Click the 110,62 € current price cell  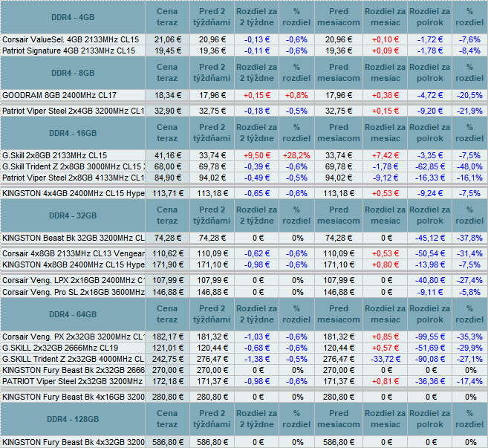click(x=167, y=254)
